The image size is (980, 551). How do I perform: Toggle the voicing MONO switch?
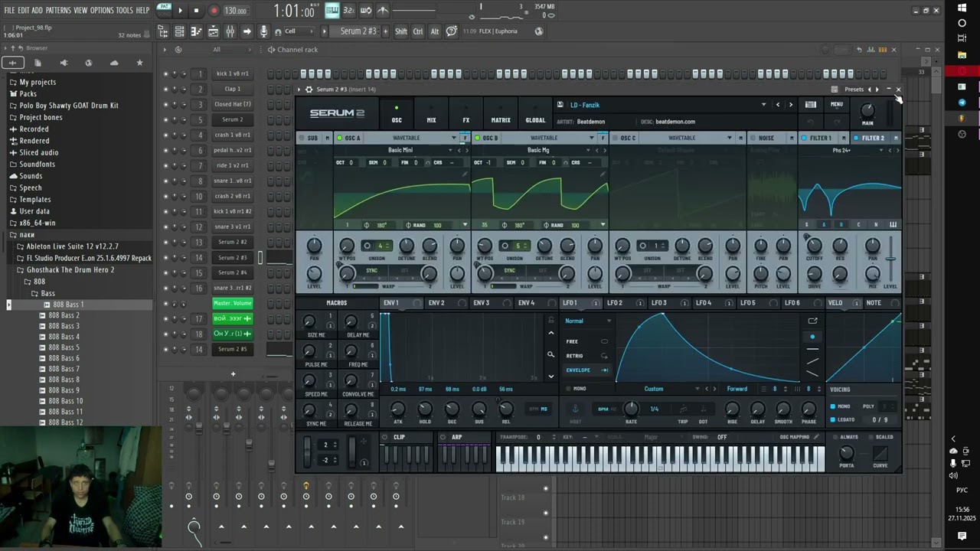(x=833, y=406)
